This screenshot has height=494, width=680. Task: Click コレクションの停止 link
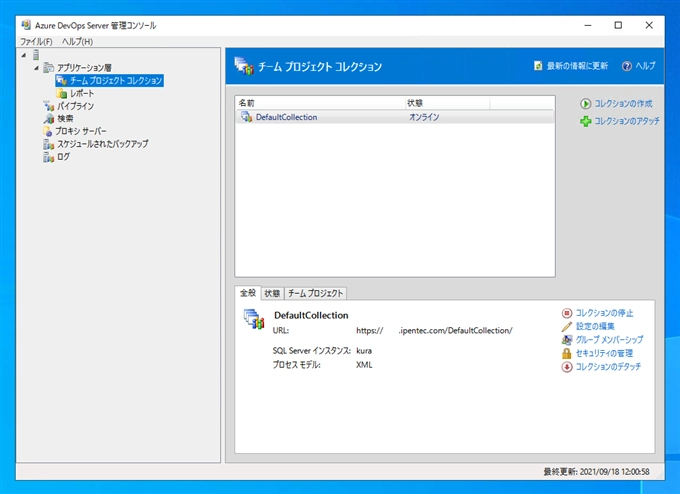604,313
